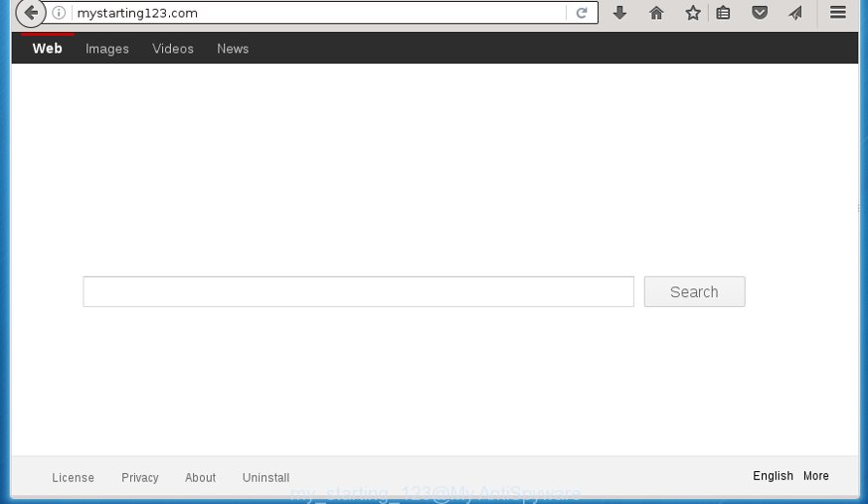This screenshot has height=504, width=868.
Task: Bookmark this page with the star icon
Action: [693, 13]
